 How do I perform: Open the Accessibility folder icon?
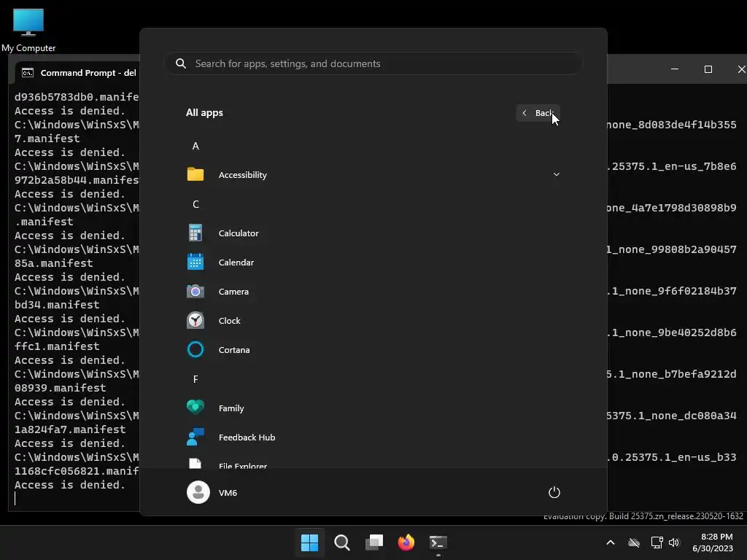point(196,174)
